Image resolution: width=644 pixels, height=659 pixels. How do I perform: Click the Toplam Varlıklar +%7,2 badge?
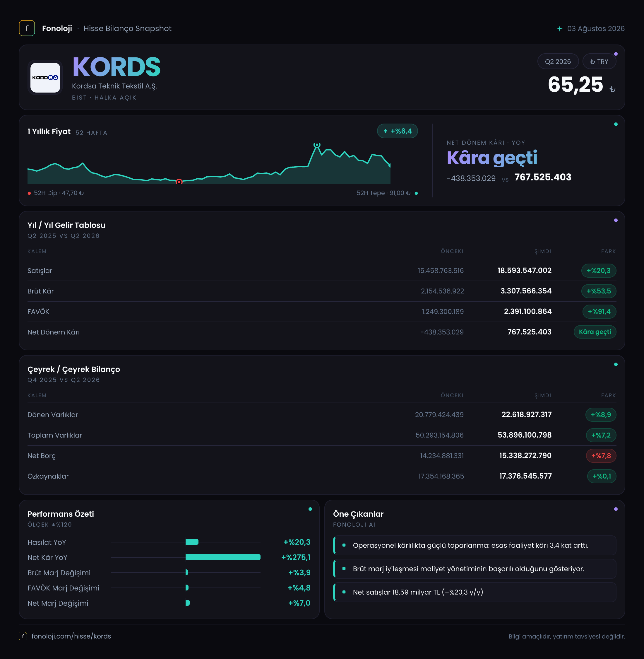coord(601,435)
